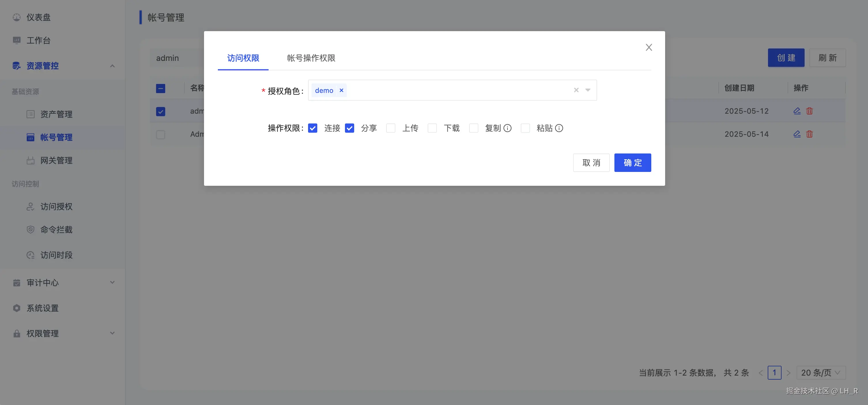Click the info icon next to 粘贴

coord(559,128)
